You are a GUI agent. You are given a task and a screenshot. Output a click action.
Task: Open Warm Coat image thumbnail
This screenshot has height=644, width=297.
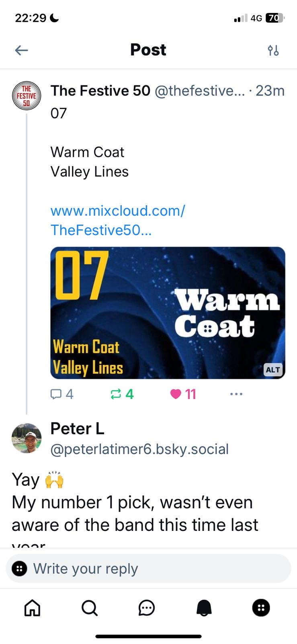tap(168, 313)
